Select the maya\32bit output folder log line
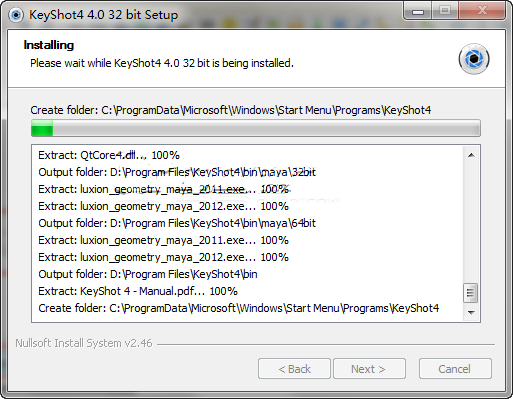The image size is (513, 399). (177, 172)
